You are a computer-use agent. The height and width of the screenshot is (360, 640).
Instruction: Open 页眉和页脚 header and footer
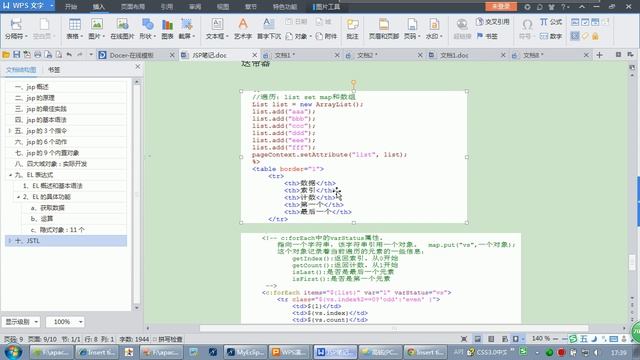(x=384, y=29)
